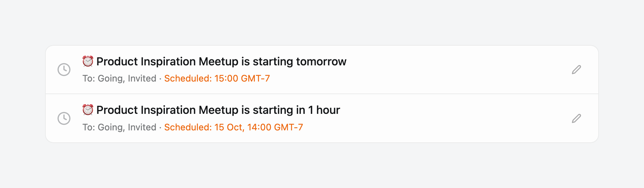
Task: Click pencil icon for "starting in 1 hour" reminder
Action: [x=576, y=118]
